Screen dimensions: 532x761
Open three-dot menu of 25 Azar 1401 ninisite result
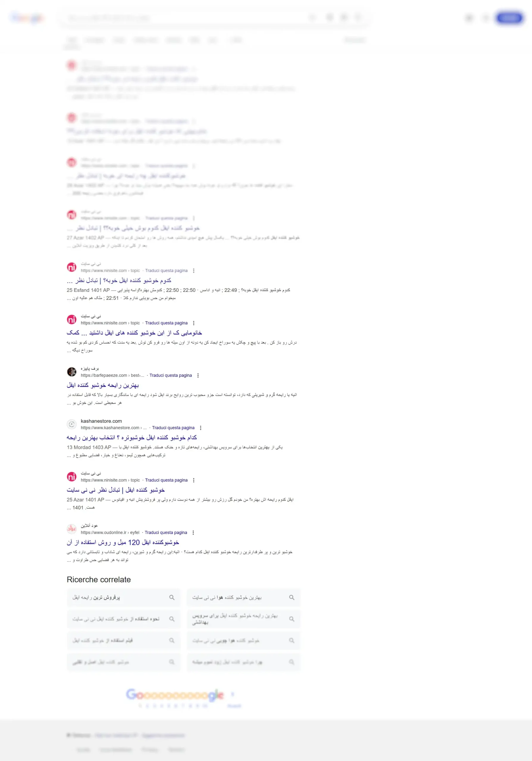coord(194,480)
